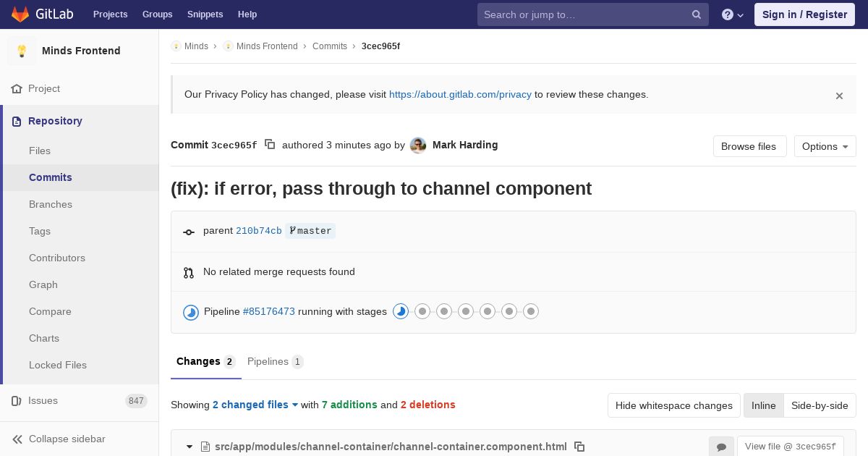The height and width of the screenshot is (456, 868).
Task: Click the first running pipeline stage icon
Action: tap(401, 311)
